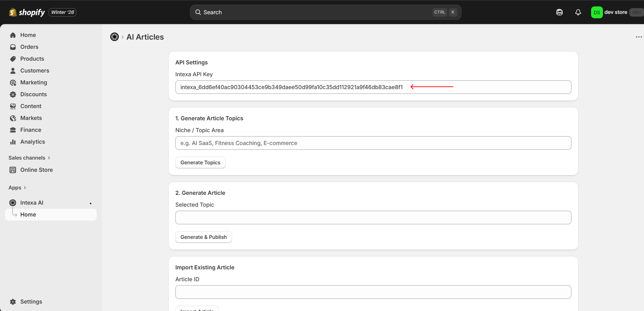Click the Marketing target icon
Screen dimensions: 644x311
[x=13, y=83]
